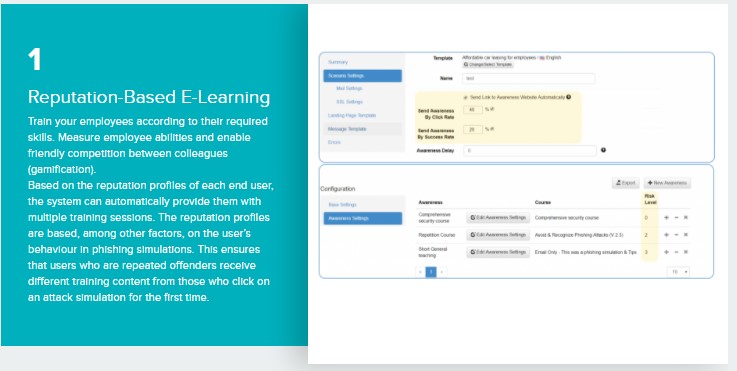Open help icon beside Send Link to Awareness
Image resolution: width=737 pixels, height=371 pixels.
569,97
